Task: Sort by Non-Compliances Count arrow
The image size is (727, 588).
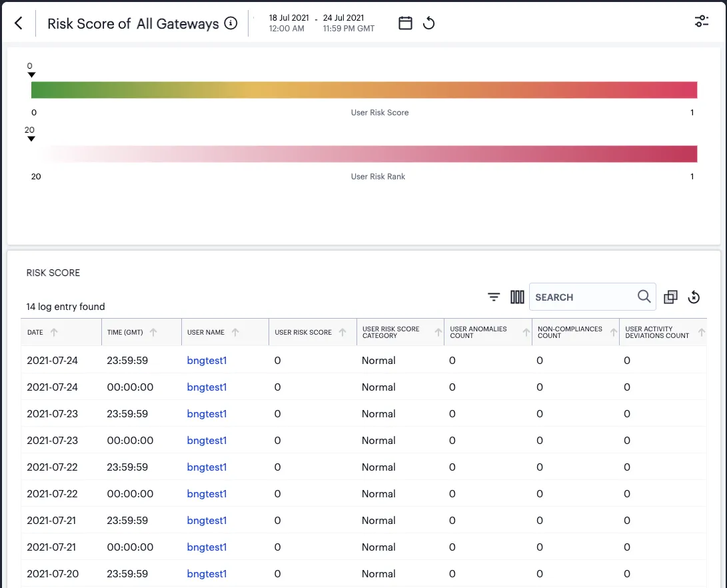Action: 614,332
